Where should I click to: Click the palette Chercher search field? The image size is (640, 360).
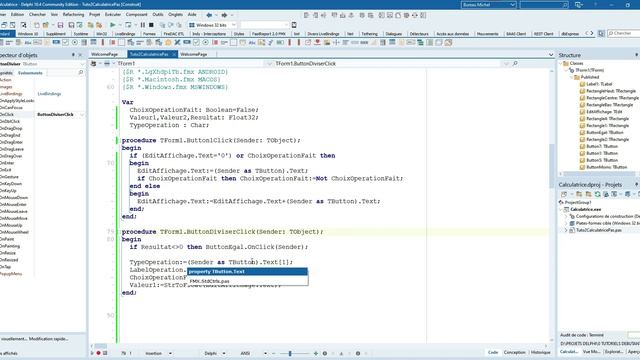point(623,33)
